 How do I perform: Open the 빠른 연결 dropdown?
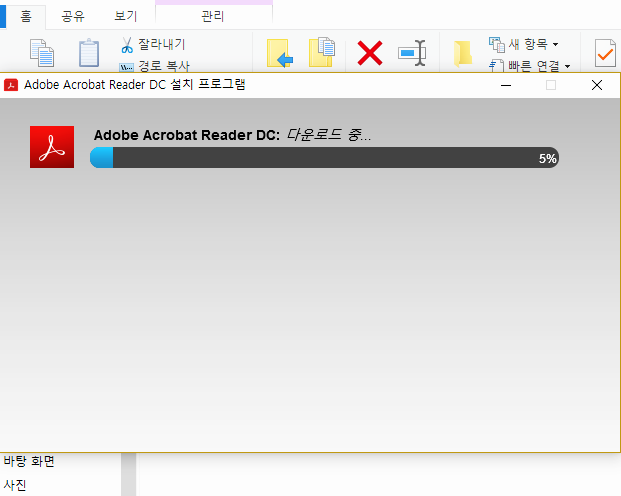click(530, 66)
